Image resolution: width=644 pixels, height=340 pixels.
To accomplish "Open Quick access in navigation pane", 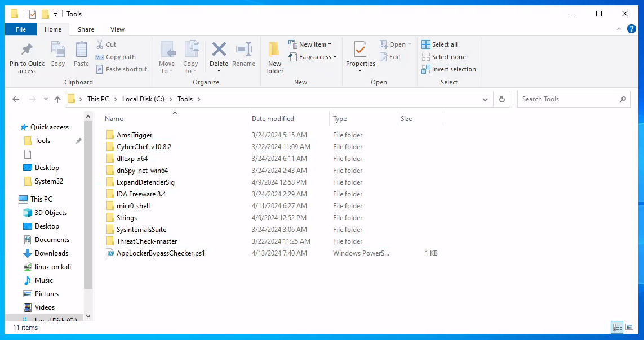I will [x=49, y=127].
